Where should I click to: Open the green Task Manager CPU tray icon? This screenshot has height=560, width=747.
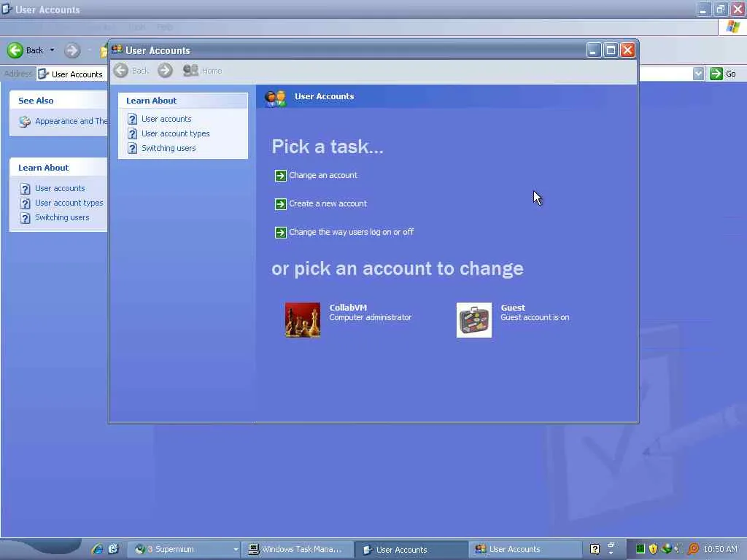tap(640, 549)
